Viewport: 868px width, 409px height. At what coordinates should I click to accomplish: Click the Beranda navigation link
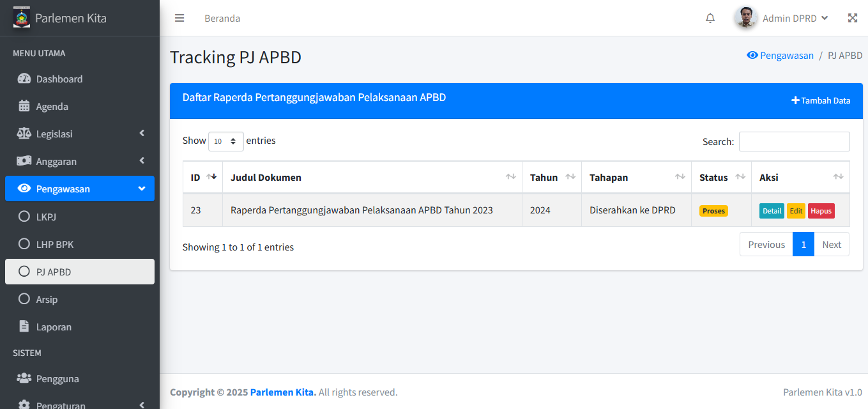pyautogui.click(x=222, y=19)
